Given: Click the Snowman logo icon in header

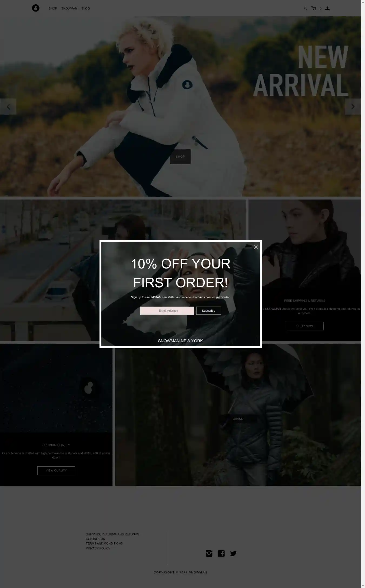Looking at the screenshot, I should coord(35,8).
